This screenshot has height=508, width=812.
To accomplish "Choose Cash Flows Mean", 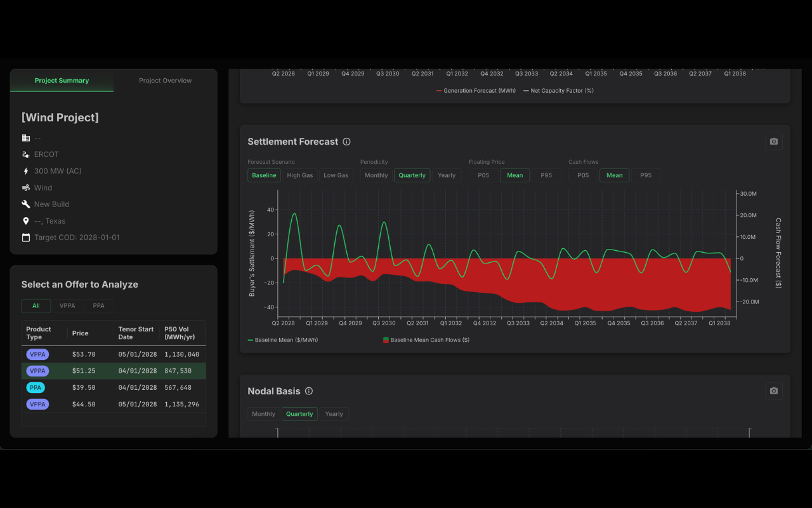I will 615,175.
